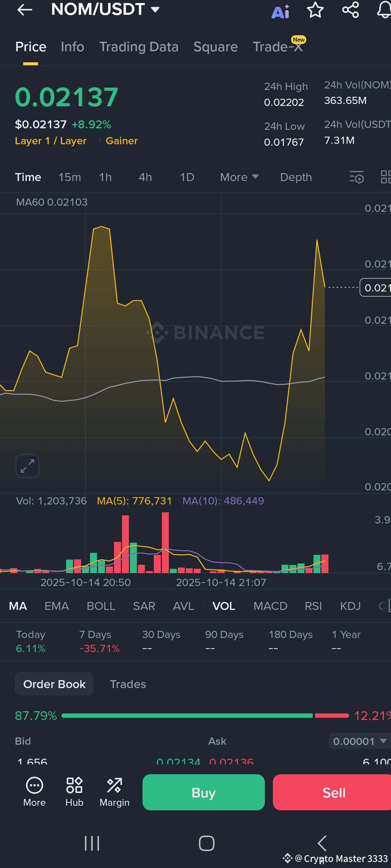This screenshot has height=868, width=391.
Task: Tap the Layer 1 / Layer tag
Action: click(x=51, y=141)
